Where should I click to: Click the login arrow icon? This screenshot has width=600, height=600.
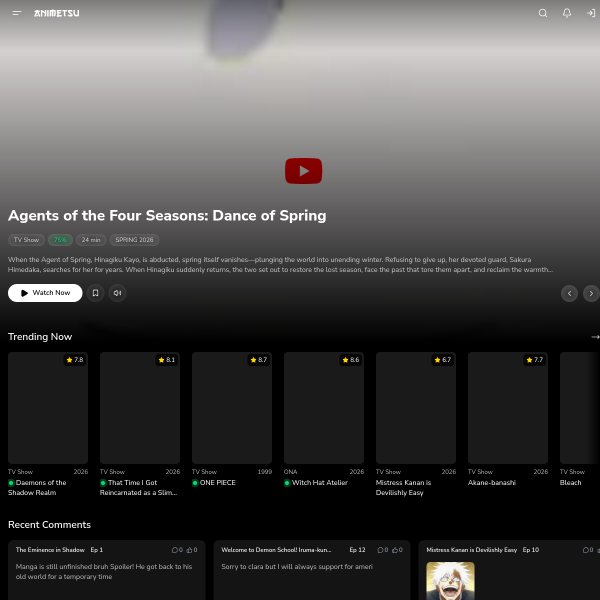point(591,13)
